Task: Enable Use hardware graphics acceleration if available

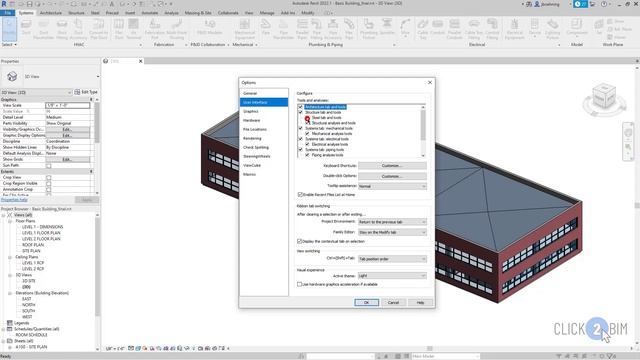Action: pos(300,284)
